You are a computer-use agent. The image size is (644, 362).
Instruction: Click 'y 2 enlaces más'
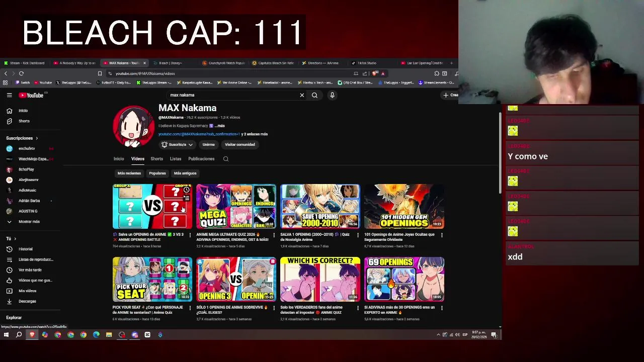point(255,134)
